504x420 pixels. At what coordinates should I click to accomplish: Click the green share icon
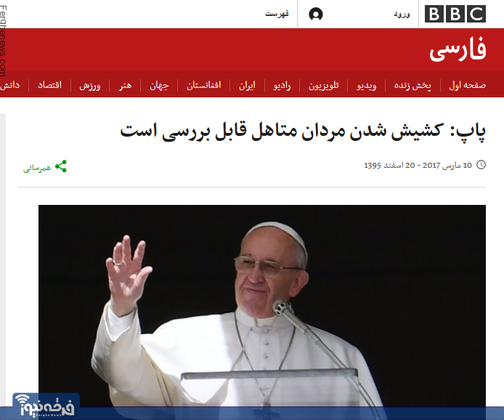[61, 166]
